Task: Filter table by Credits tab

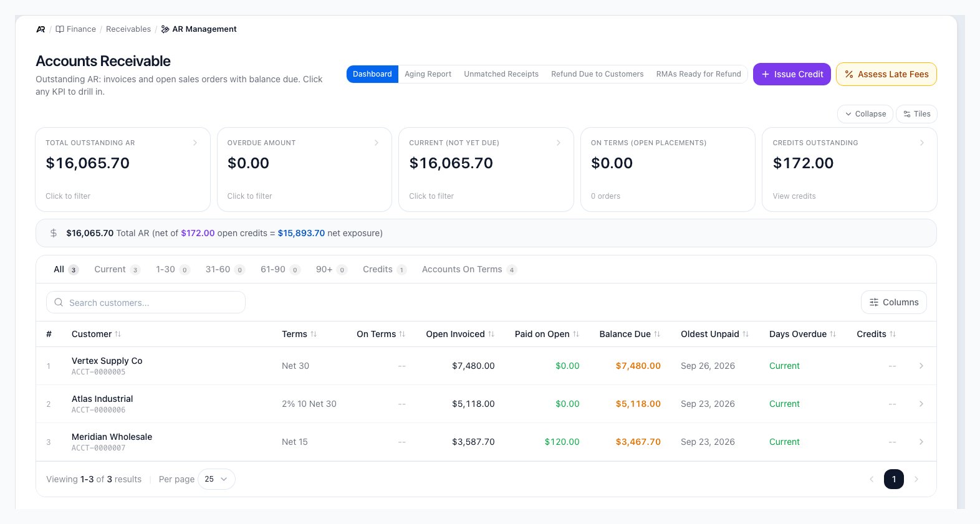Action: point(385,270)
